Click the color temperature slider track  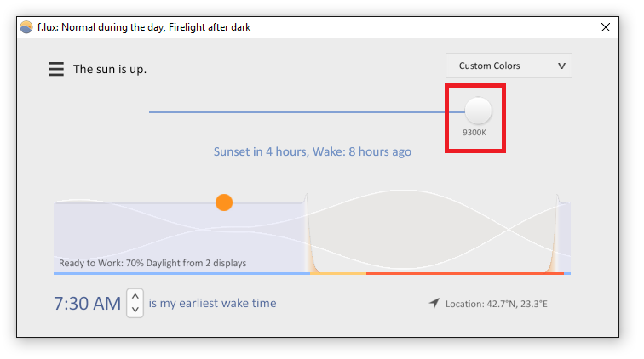click(307, 111)
